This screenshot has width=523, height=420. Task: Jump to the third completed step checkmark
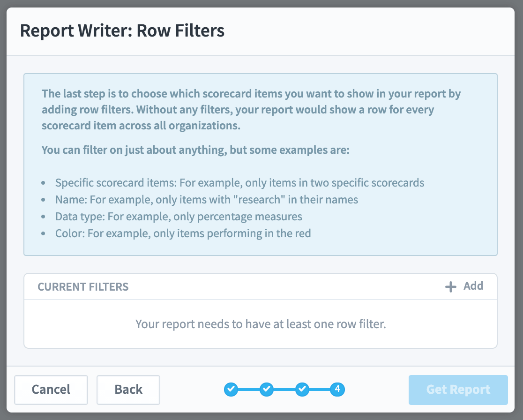[x=302, y=390]
